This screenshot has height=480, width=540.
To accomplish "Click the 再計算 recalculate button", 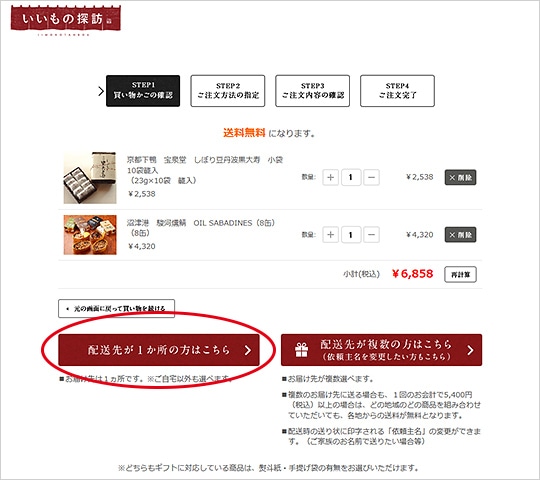I will click(460, 274).
